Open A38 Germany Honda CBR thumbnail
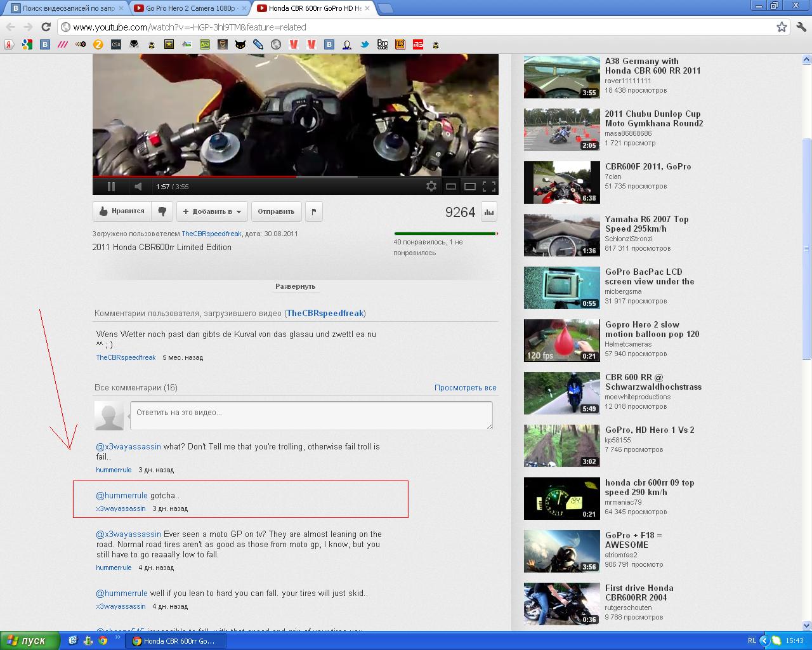Screen dimensions: 812x650 coord(561,77)
